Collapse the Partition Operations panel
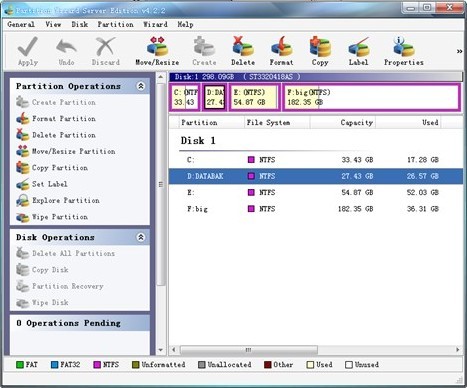Screen dimensions: 467x388 (x=141, y=86)
